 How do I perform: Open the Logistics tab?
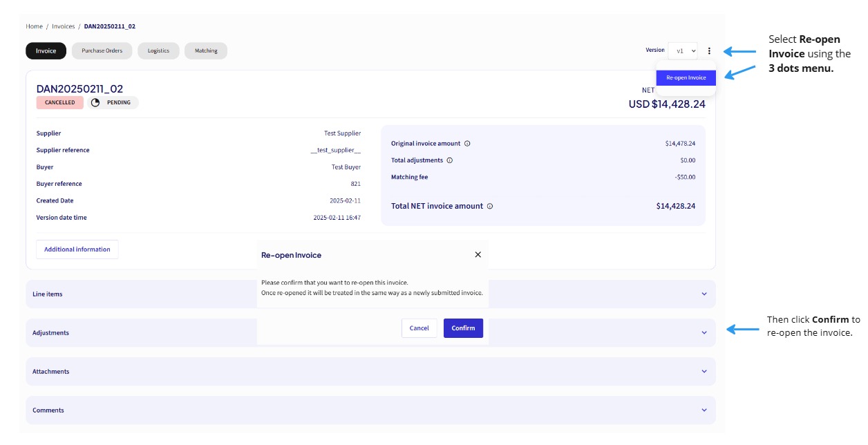tap(158, 50)
